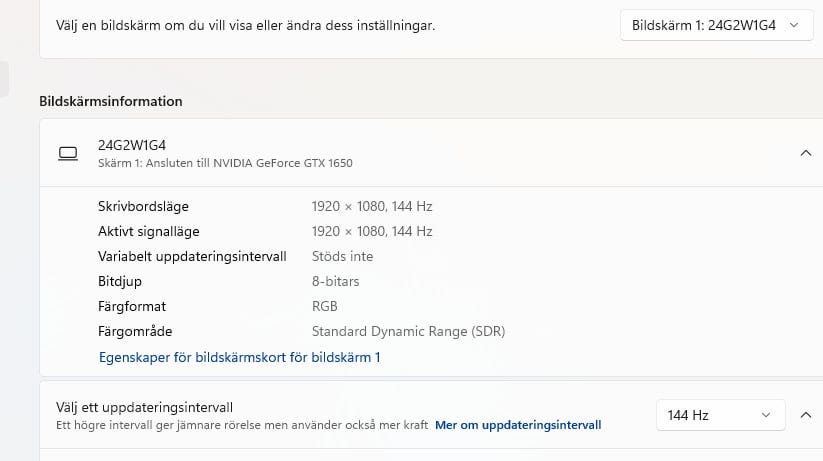
Task: Click the monitor icon next to 24G2W1G4
Action: click(x=68, y=153)
